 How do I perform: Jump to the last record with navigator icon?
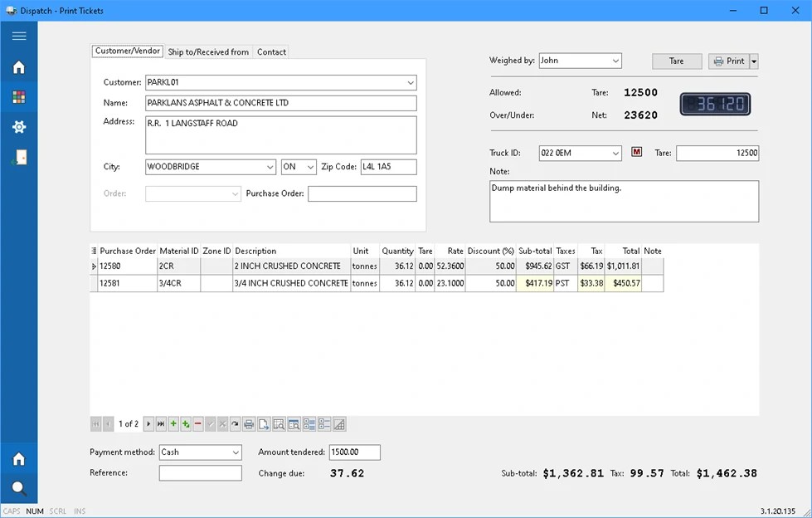click(x=159, y=424)
